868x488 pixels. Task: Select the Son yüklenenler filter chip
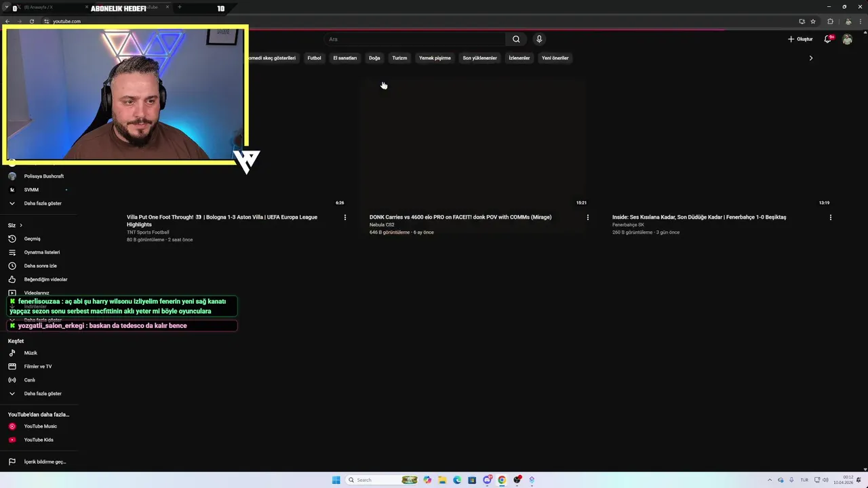(x=479, y=58)
